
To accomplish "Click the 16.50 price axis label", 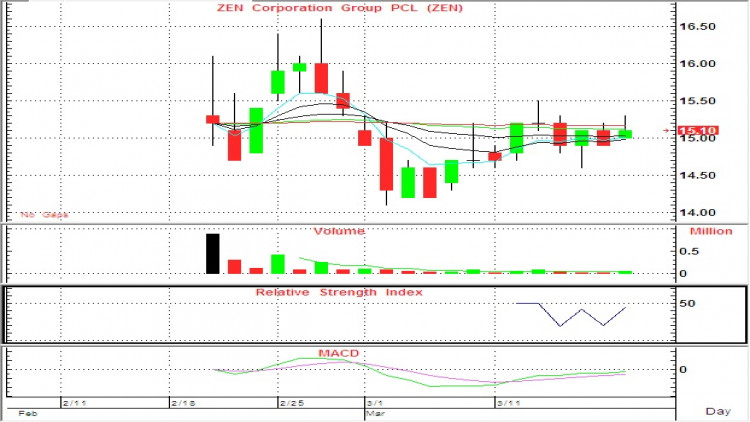I will (x=697, y=27).
